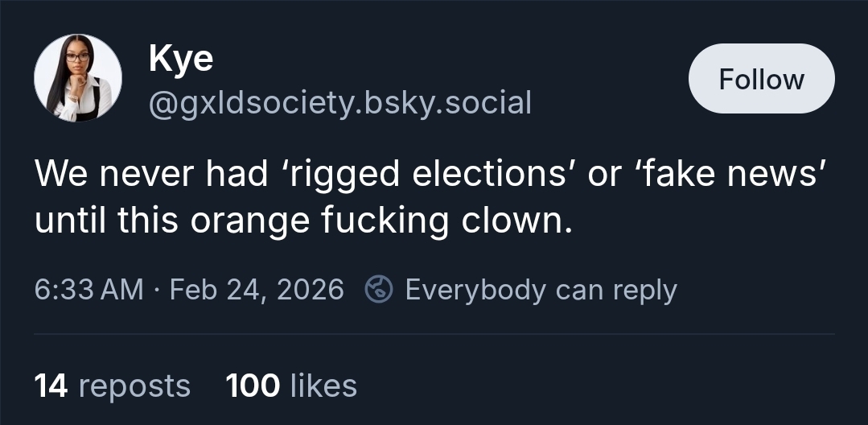
Task: View the 14 reposts list
Action: tap(113, 386)
